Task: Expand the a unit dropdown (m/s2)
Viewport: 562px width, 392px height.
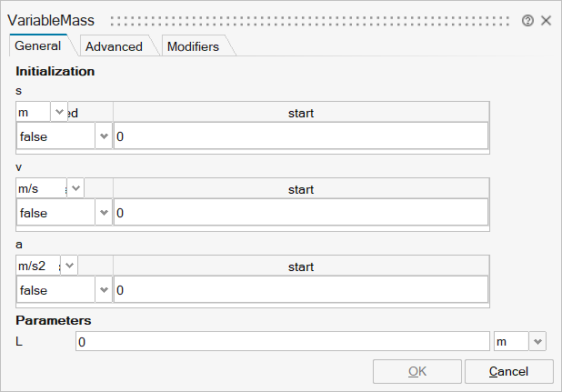Action: (69, 266)
